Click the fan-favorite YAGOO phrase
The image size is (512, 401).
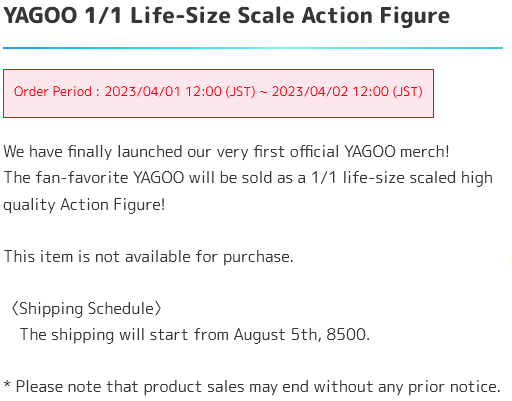pos(110,177)
